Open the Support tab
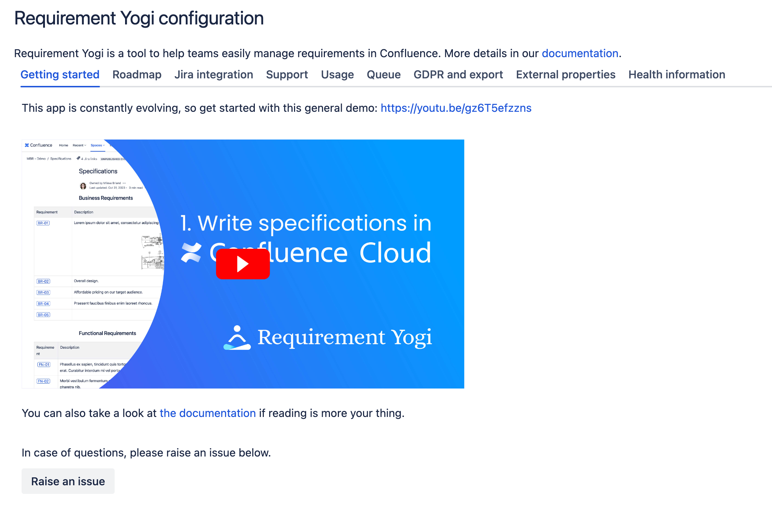 coord(287,75)
